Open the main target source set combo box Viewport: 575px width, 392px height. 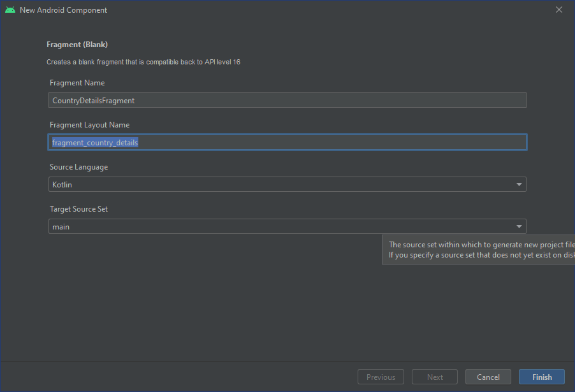coord(280,226)
